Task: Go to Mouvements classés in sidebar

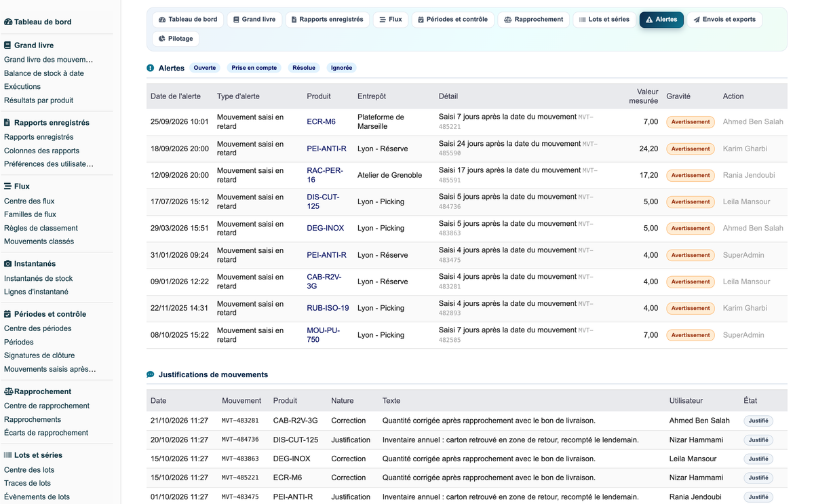Action: (39, 241)
